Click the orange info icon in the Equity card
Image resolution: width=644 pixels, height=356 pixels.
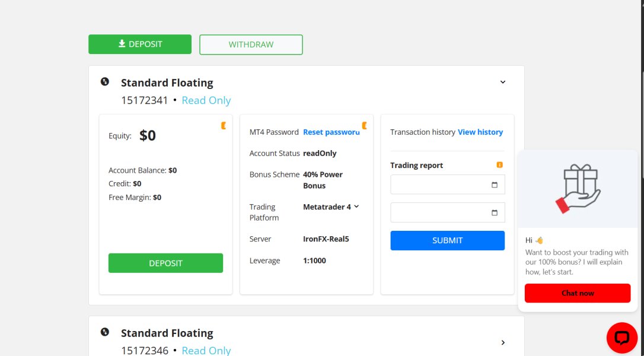224,125
